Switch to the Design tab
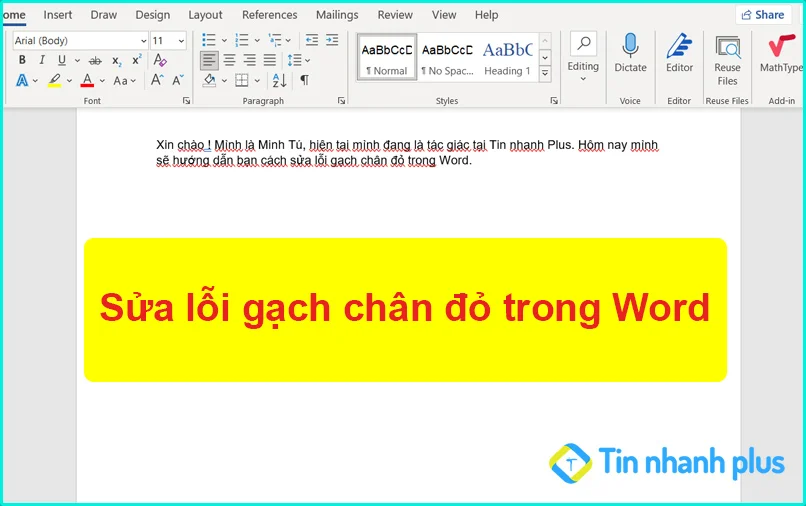 [x=152, y=15]
